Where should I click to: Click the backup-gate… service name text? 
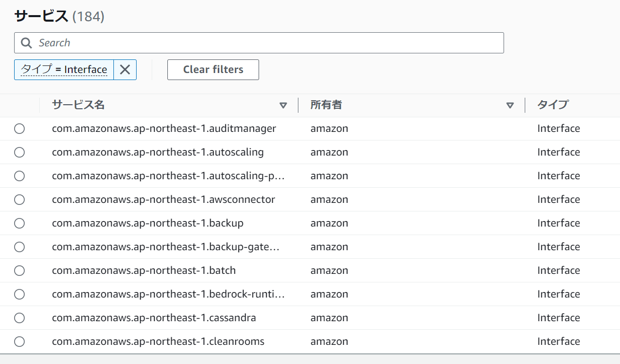coord(166,247)
